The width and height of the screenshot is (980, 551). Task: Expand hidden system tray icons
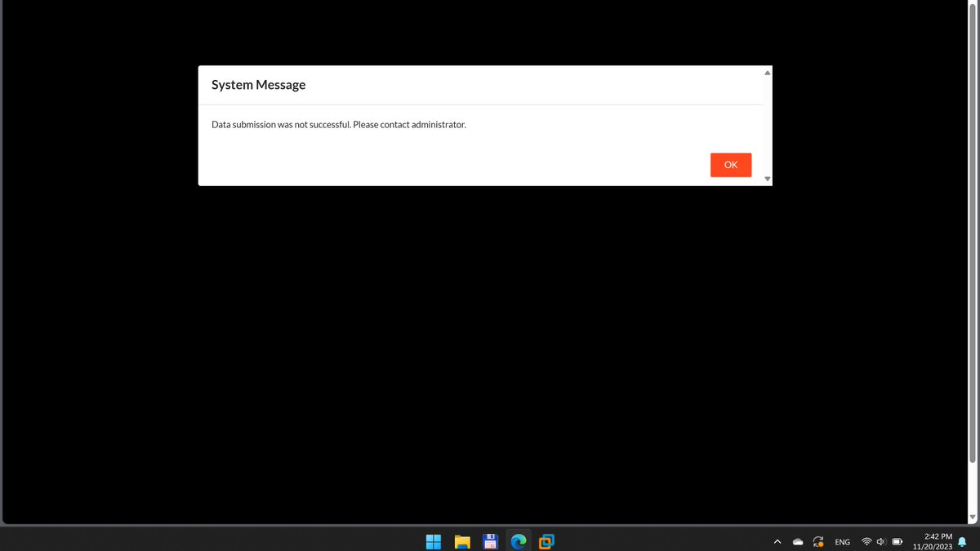(777, 541)
